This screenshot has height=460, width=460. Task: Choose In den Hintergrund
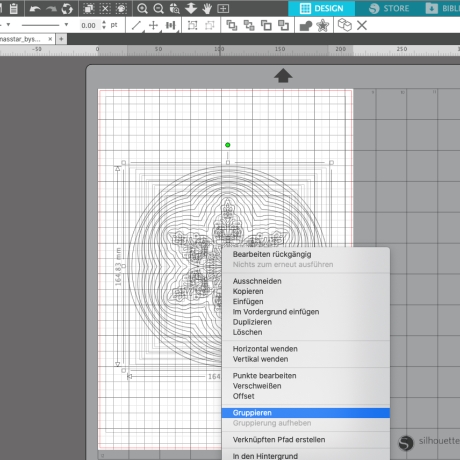pyautogui.click(x=265, y=456)
